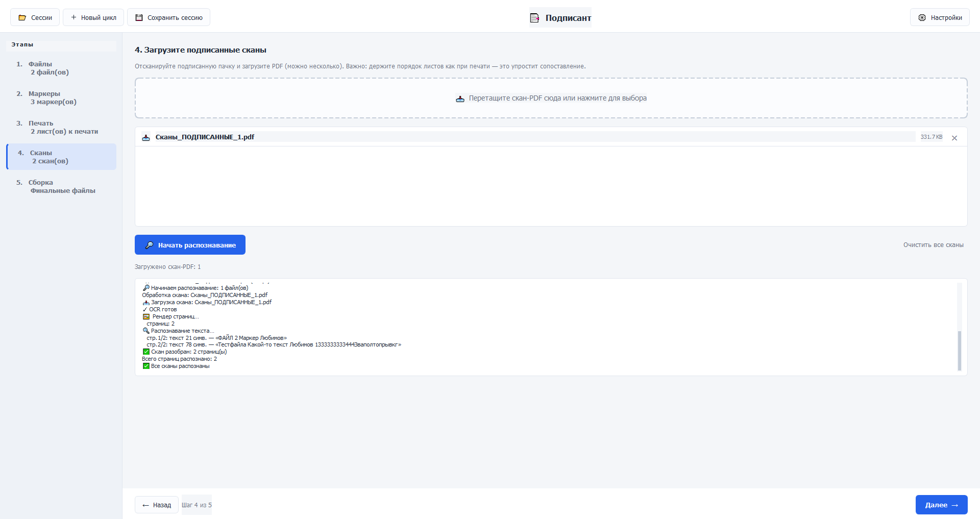
Task: Select file Сканы_ПОДПИСАННЫЕ_1.pdf in the list
Action: click(551, 137)
